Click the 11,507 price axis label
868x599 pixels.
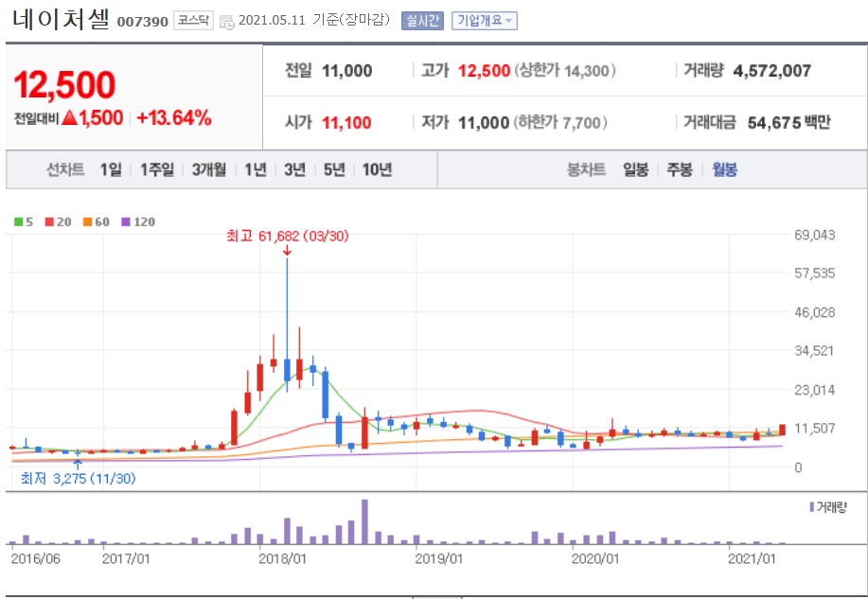click(x=814, y=428)
